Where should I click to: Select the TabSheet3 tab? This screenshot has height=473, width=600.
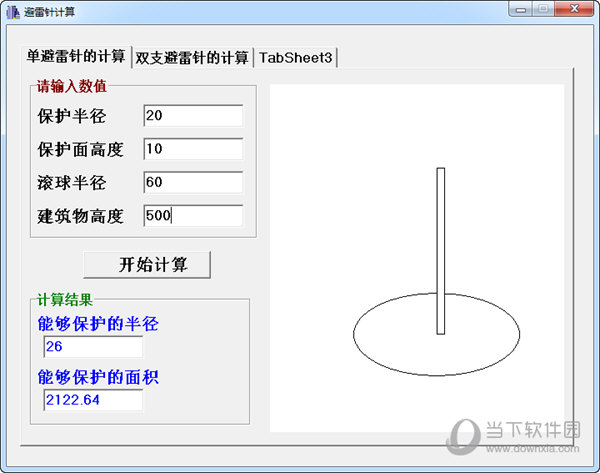point(295,58)
